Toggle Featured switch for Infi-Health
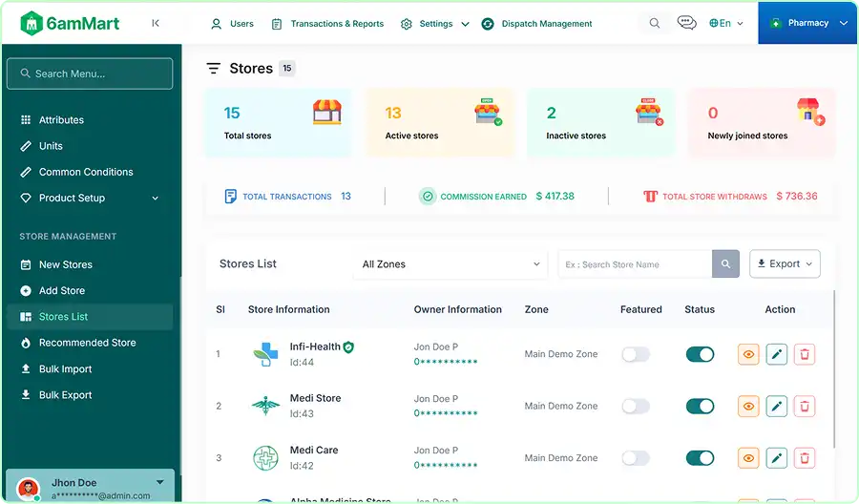This screenshot has height=504, width=859. click(x=636, y=354)
